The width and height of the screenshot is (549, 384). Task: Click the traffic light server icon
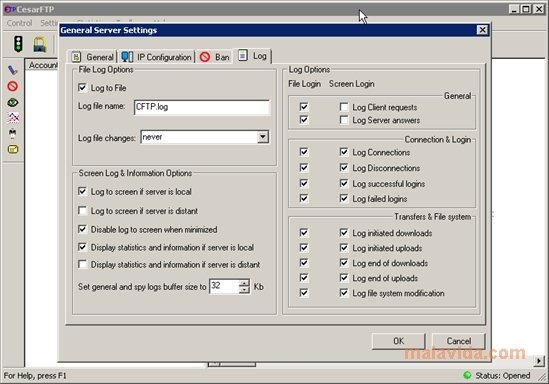pos(18,44)
